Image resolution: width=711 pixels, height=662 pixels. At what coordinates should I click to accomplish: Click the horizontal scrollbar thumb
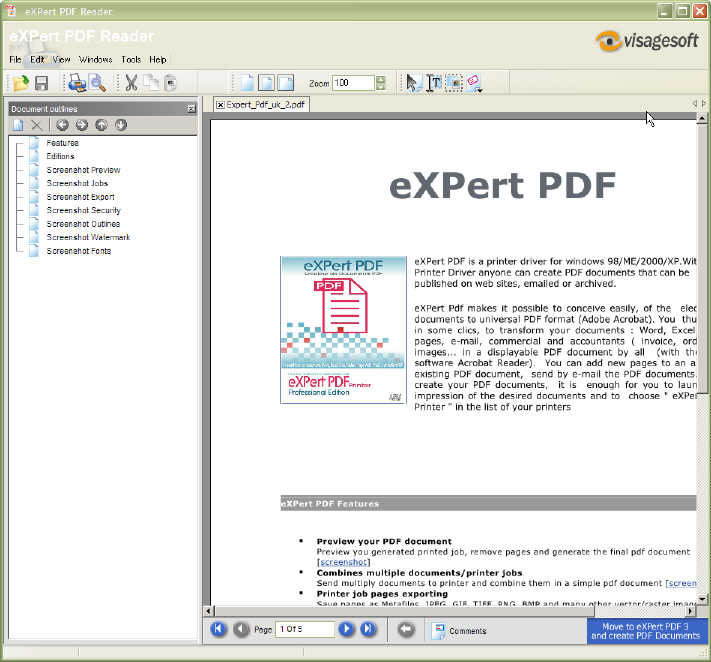coord(404,611)
